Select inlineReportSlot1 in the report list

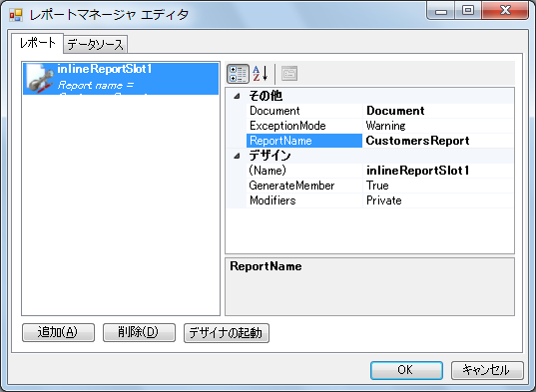tap(121, 79)
